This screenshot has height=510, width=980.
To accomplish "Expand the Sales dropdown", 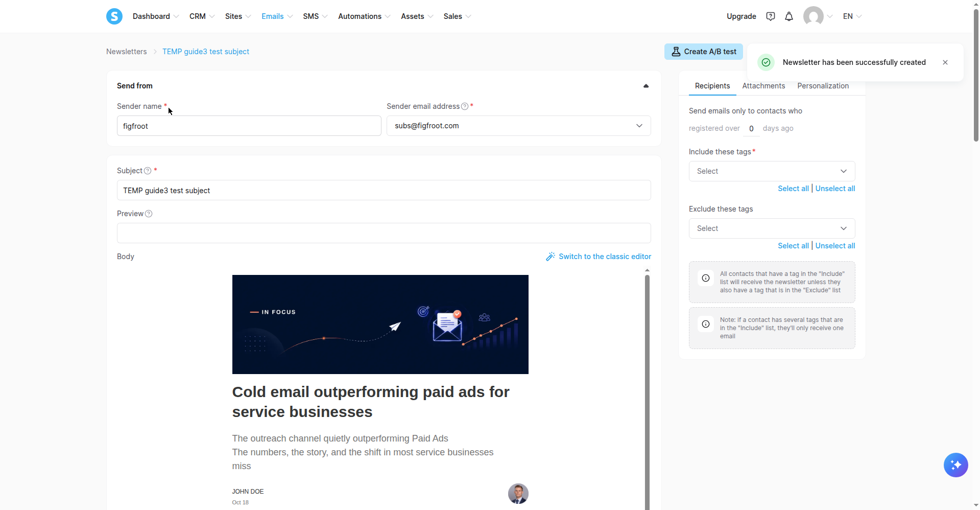I will pos(457,16).
